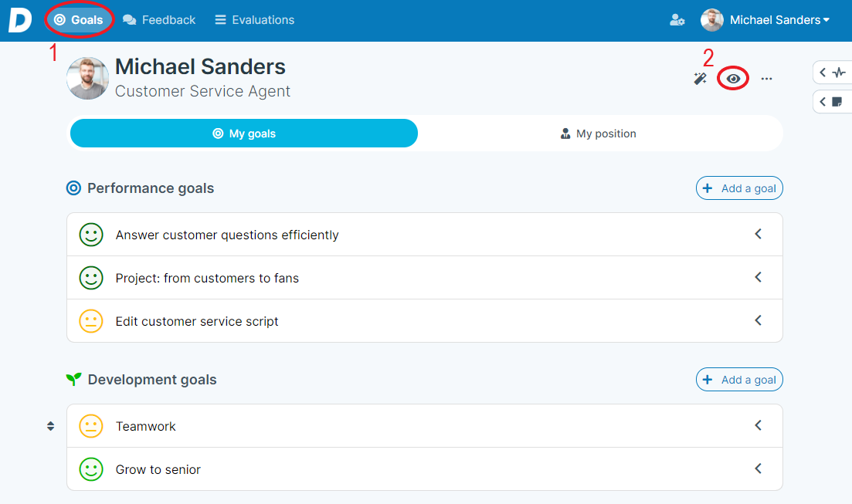Click smiley status of Answer customer questions efficiently
The width and height of the screenshot is (852, 504).
(90, 235)
